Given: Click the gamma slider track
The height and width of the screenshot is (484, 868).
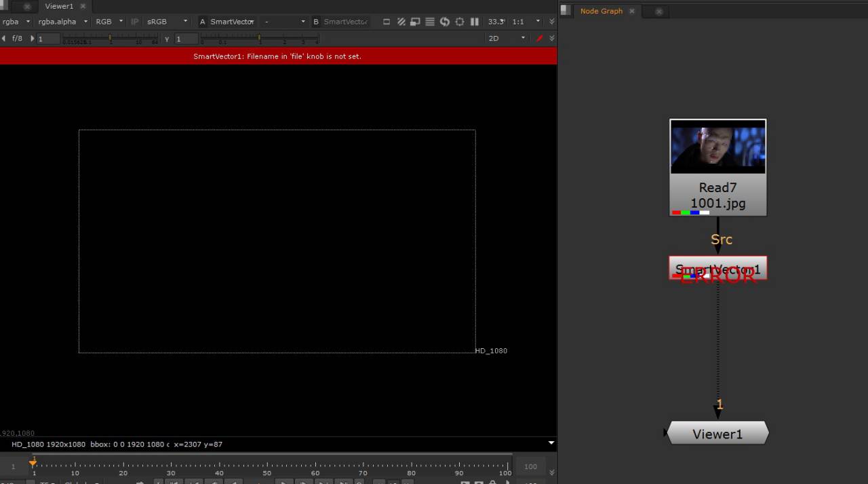Looking at the screenshot, I should [260, 39].
